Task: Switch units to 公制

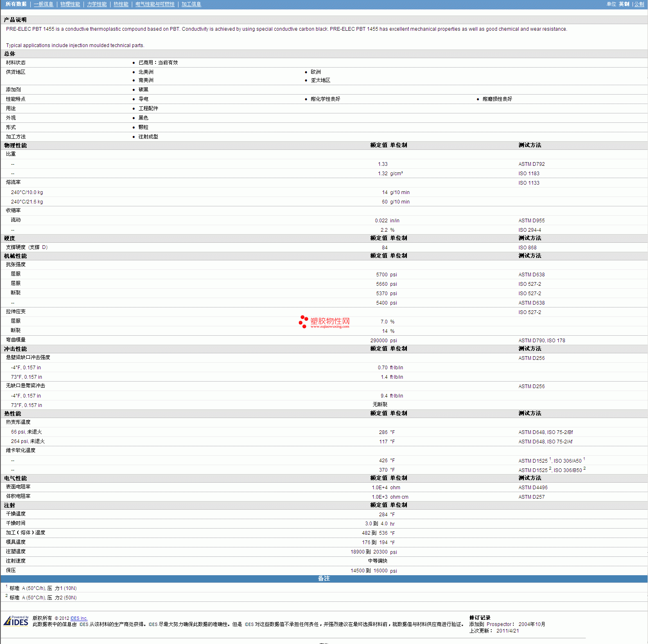Action: tap(639, 4)
